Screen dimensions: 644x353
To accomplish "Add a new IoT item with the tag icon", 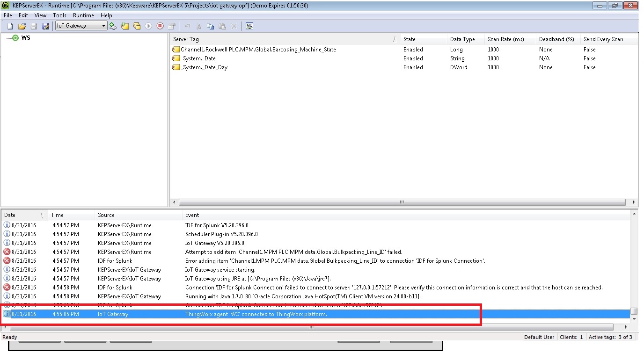I will coord(124,26).
